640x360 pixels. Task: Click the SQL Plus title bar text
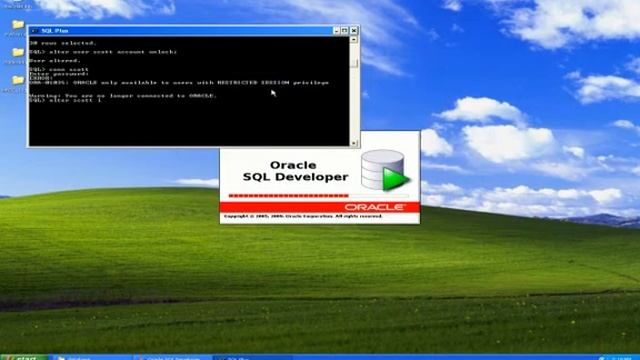pos(55,31)
